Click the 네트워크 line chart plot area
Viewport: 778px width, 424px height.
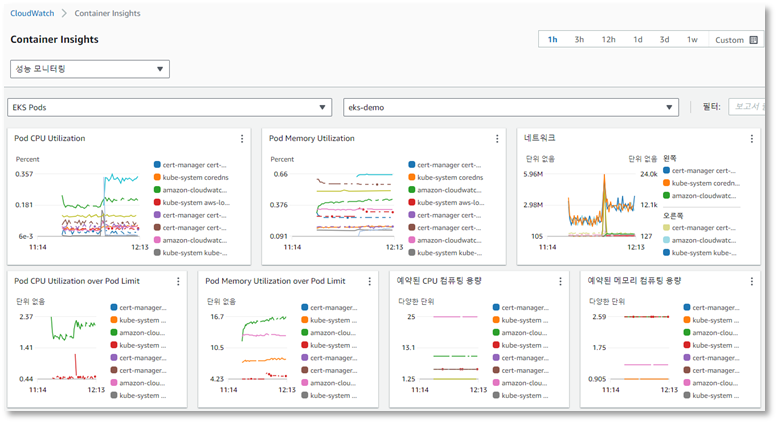[592, 205]
